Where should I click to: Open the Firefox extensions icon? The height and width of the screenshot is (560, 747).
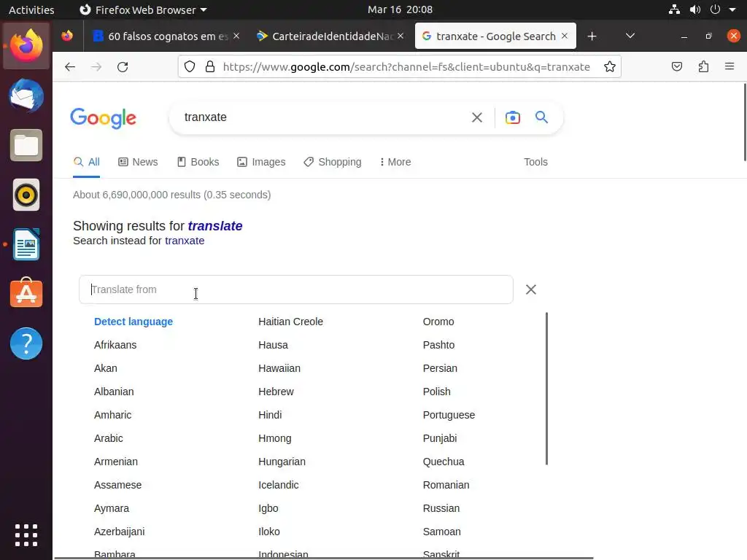click(703, 66)
